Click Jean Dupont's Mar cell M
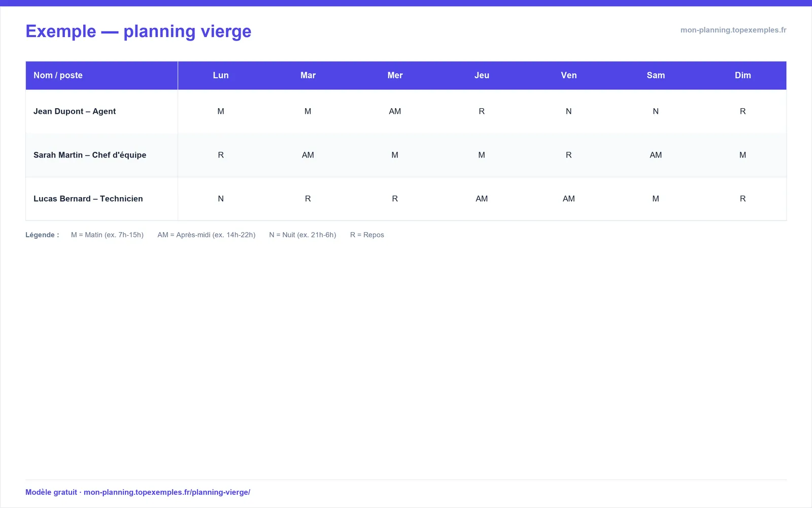Image resolution: width=812 pixels, height=508 pixels. click(308, 111)
